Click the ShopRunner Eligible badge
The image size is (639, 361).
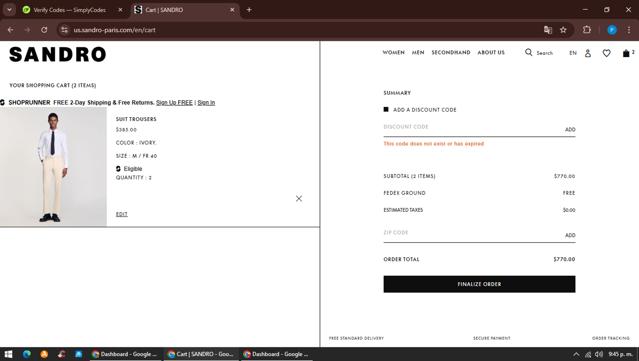129,169
